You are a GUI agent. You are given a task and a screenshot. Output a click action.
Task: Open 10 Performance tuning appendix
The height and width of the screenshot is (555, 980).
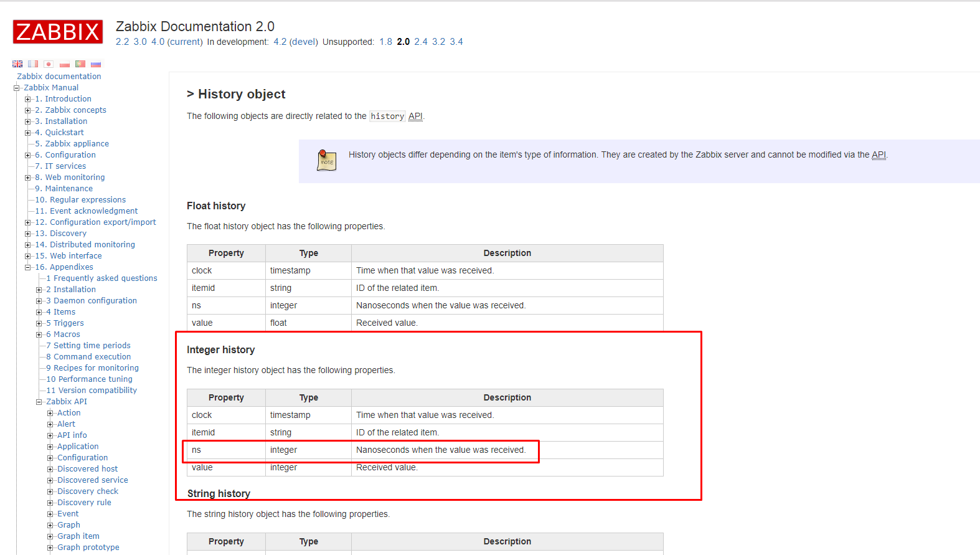click(89, 379)
